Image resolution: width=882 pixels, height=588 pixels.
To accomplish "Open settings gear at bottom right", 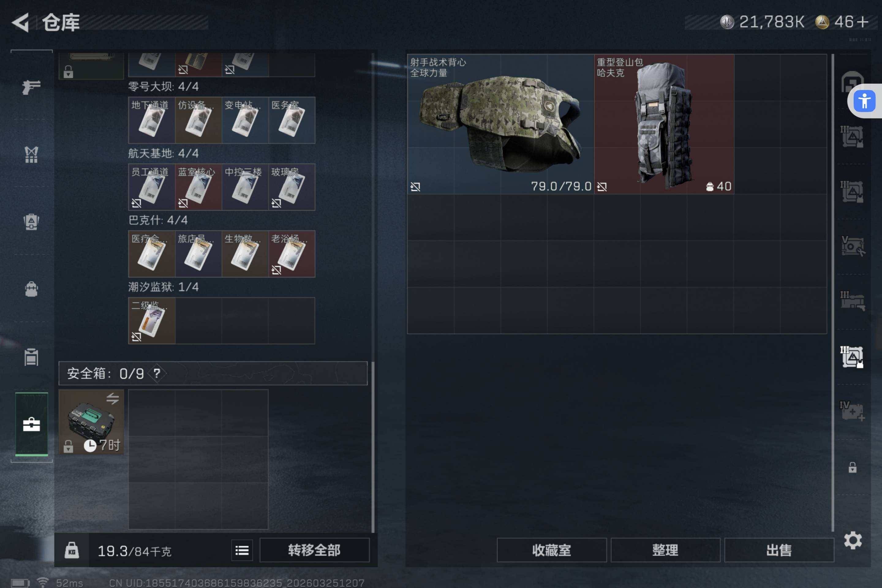I will (x=853, y=540).
